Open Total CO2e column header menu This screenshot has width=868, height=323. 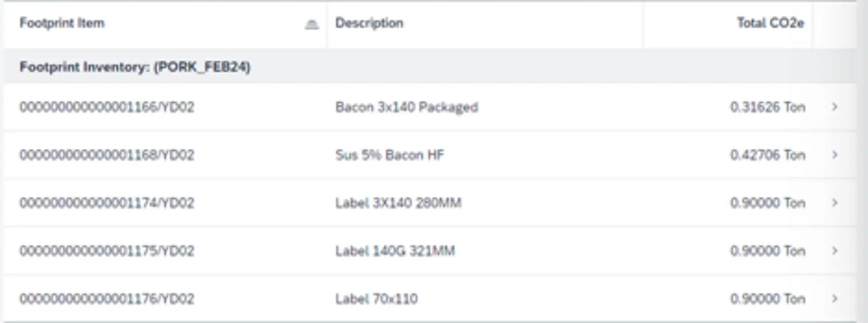click(770, 23)
